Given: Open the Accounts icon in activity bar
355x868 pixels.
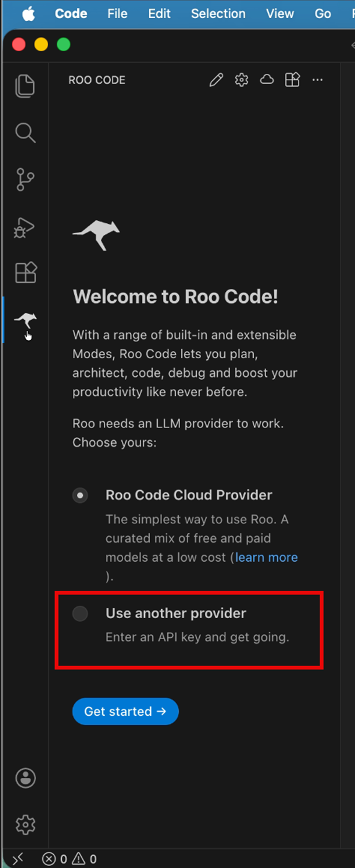Looking at the screenshot, I should pos(25,778).
